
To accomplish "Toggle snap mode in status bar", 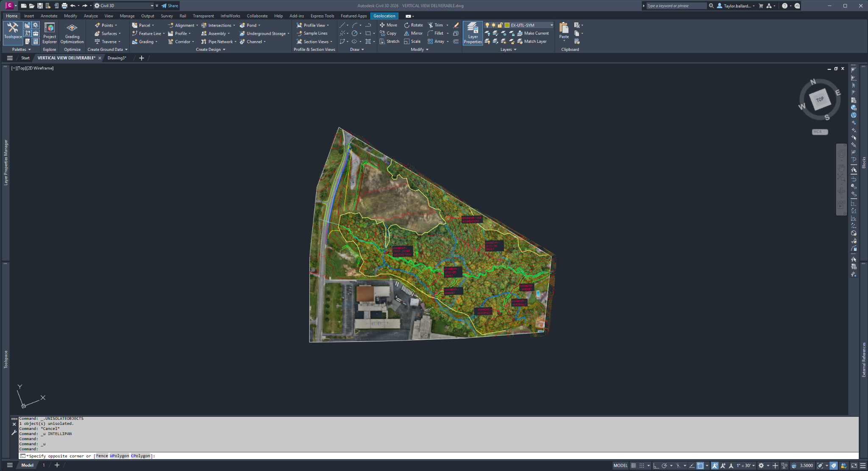I will [x=642, y=465].
